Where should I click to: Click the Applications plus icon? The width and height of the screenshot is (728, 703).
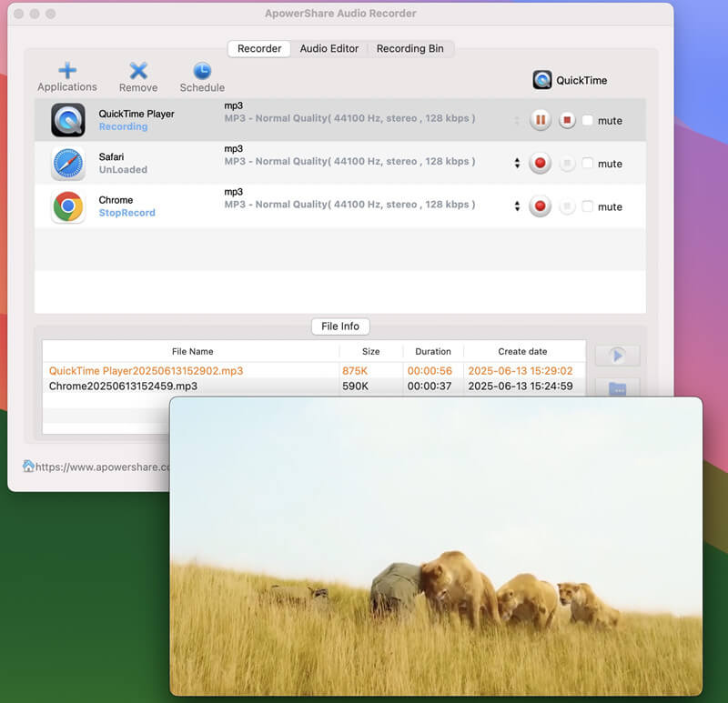coord(67,71)
